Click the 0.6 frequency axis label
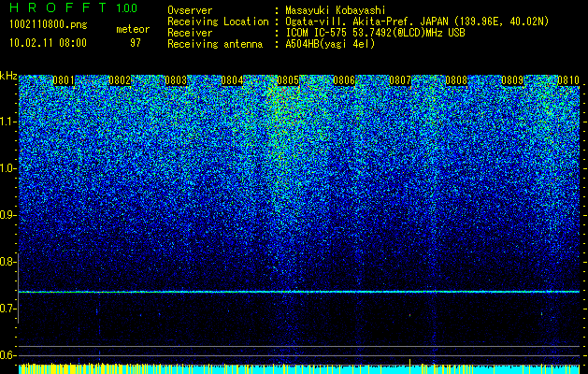This screenshot has width=588, height=374. point(7,355)
